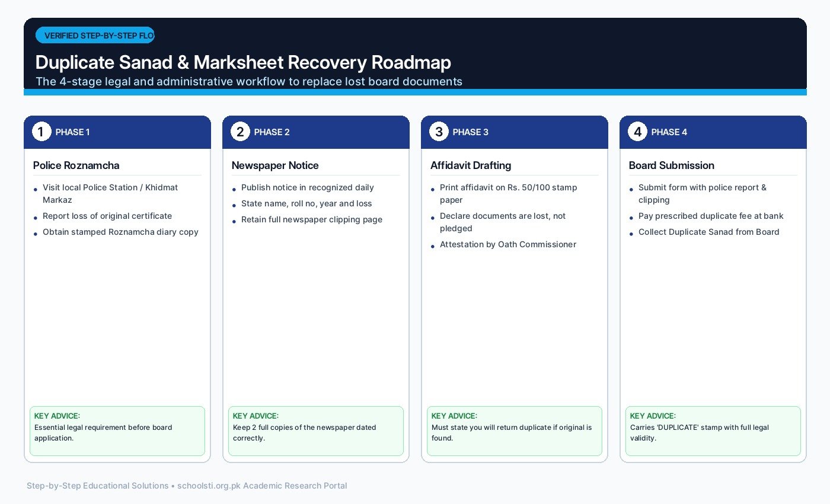Click the Affidavit Drafting heading
The height and width of the screenshot is (504, 830).
click(471, 165)
